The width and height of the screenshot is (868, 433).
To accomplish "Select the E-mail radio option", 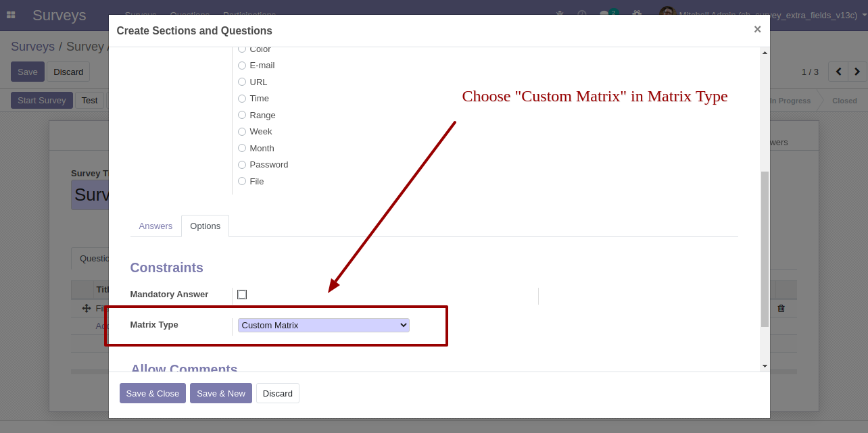I will coord(242,66).
